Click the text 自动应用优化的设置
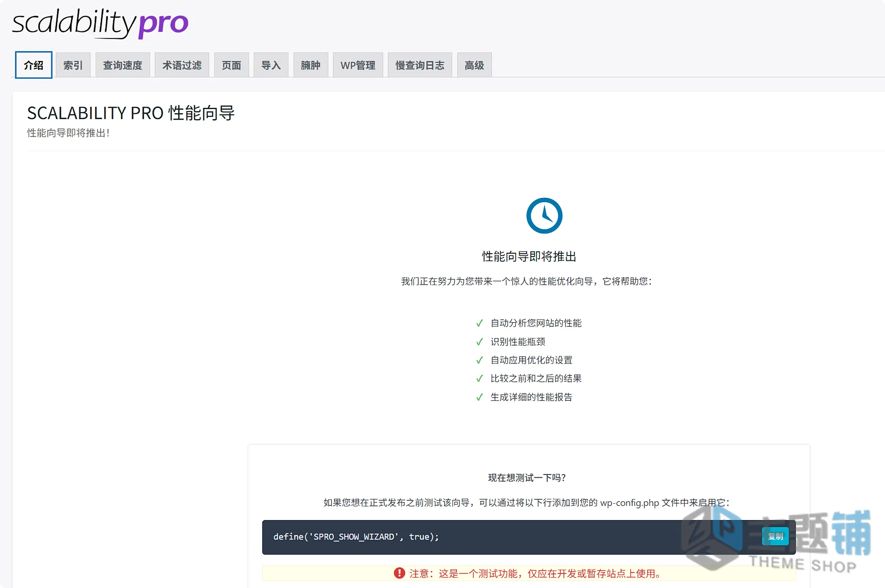This screenshot has width=885, height=588. pos(531,360)
